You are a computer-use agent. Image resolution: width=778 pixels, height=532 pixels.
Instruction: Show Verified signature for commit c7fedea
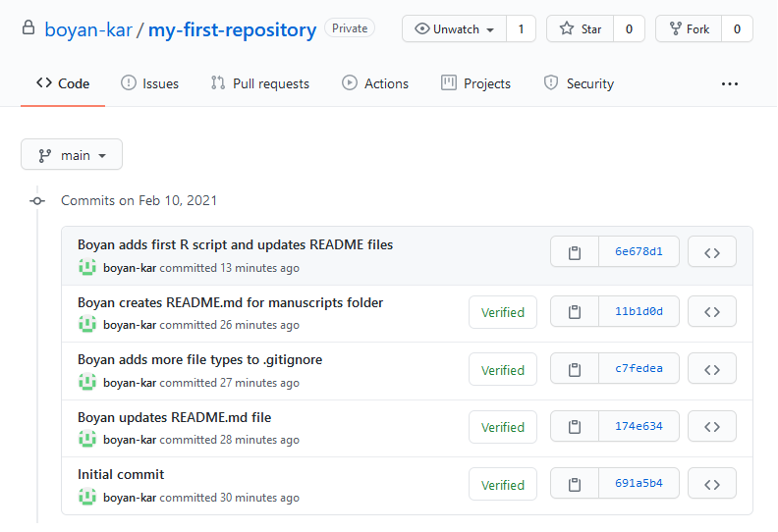click(503, 370)
